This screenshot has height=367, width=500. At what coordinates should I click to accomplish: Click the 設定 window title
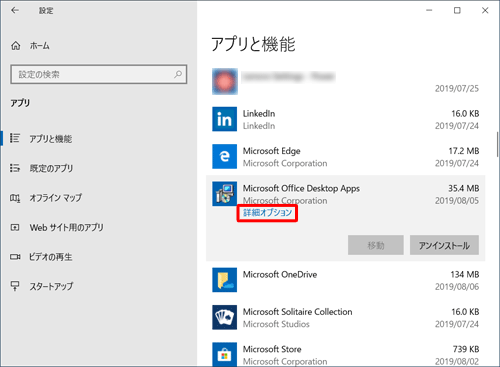(46, 11)
